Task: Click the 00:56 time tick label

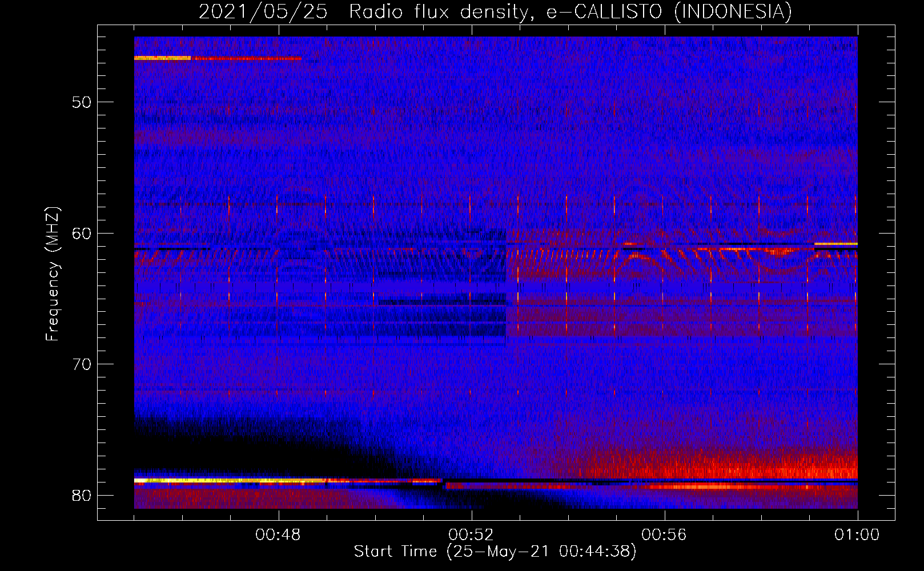Action: point(664,535)
